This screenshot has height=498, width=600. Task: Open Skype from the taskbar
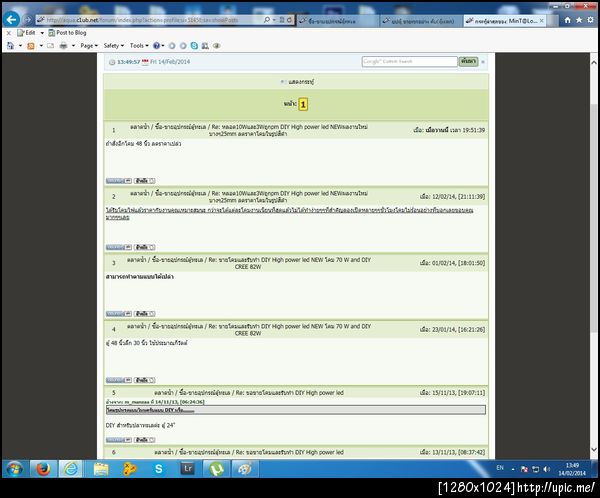click(x=158, y=469)
